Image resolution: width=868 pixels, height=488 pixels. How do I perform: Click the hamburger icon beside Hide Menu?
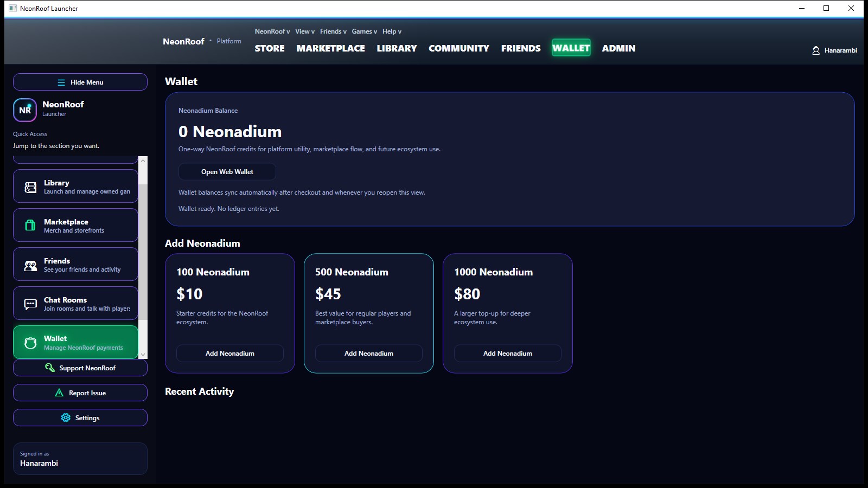[x=61, y=82]
